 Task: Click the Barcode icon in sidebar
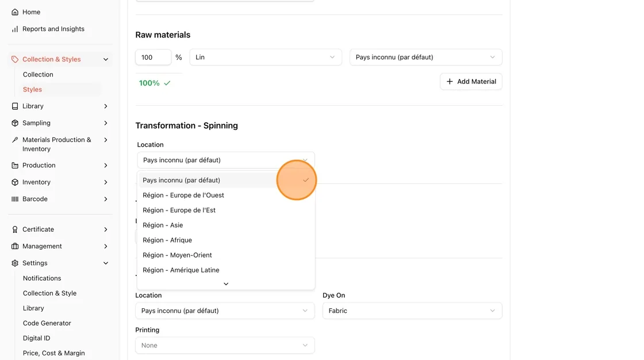pyautogui.click(x=15, y=199)
